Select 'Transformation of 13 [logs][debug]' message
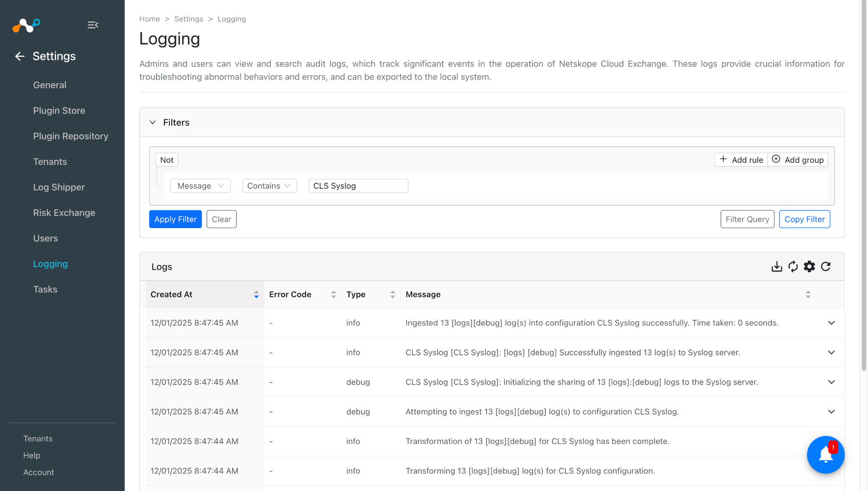 tap(537, 441)
